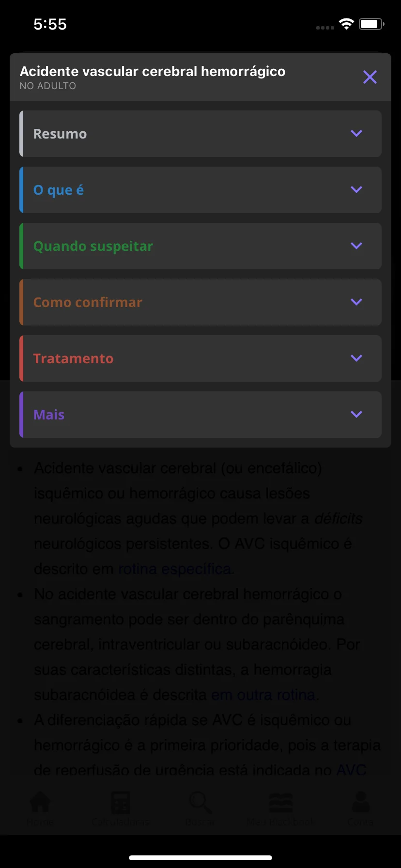Select the O que é section label

[x=59, y=190]
